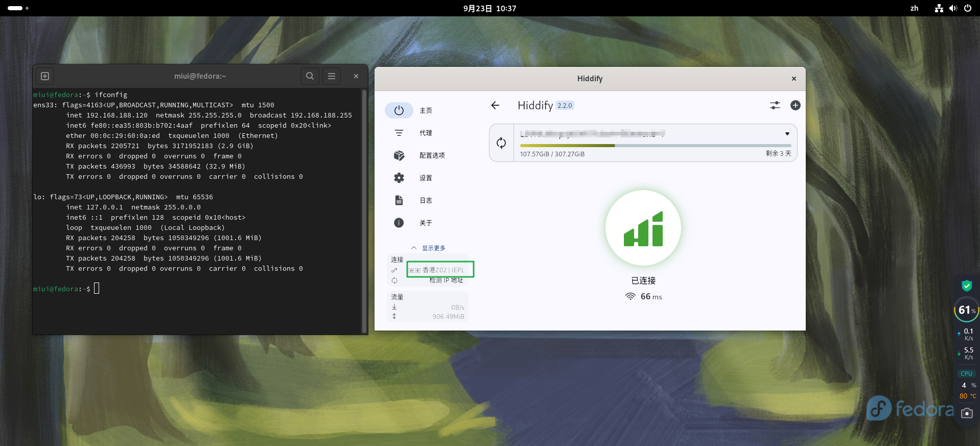The width and height of the screenshot is (980, 446).
Task: Click the Hiddify back arrow
Action: 495,105
